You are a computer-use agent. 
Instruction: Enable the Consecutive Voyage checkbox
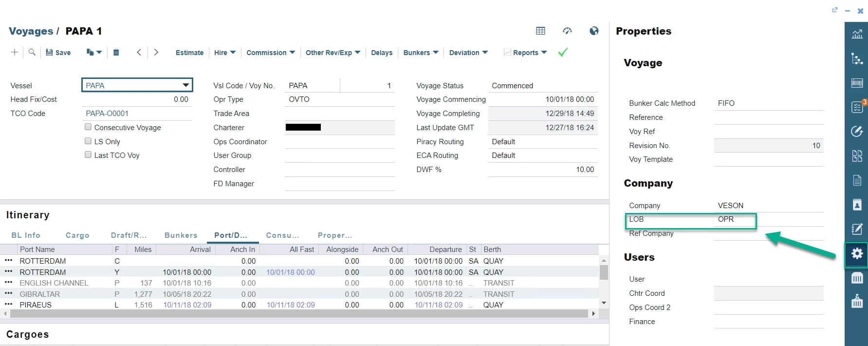click(x=88, y=127)
